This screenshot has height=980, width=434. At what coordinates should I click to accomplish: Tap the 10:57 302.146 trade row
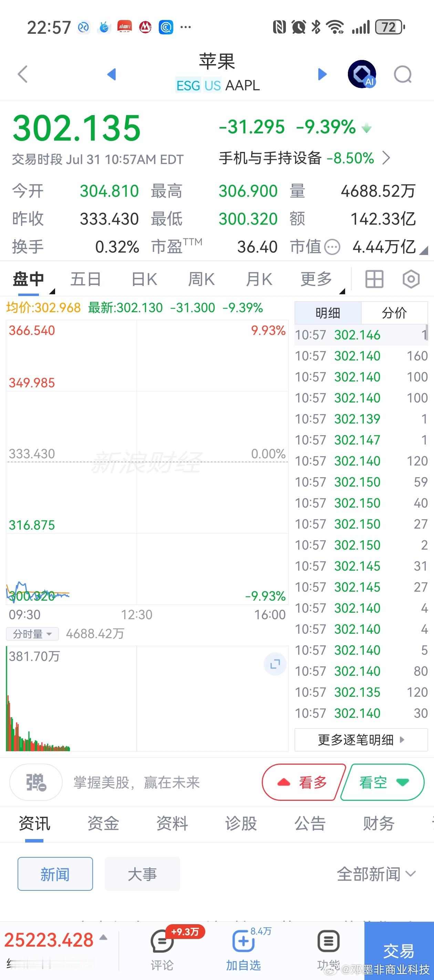tap(361, 335)
